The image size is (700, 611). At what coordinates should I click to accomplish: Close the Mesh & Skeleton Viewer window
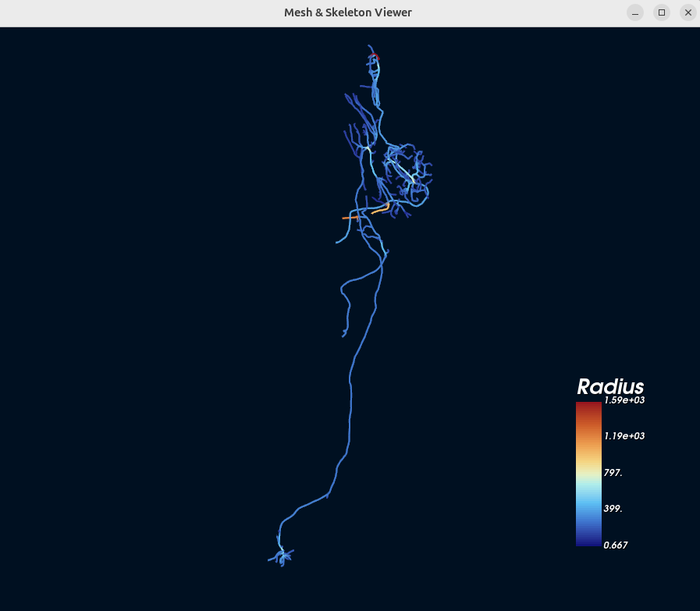click(x=688, y=12)
